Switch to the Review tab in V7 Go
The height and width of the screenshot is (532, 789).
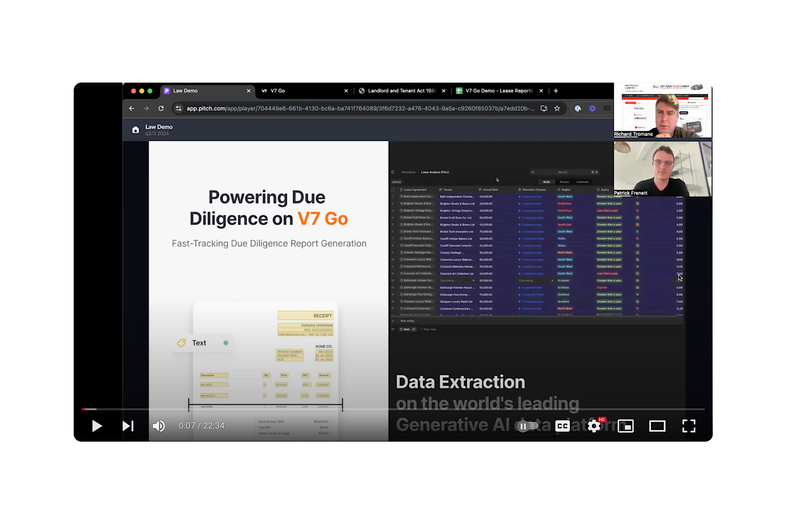tap(565, 182)
